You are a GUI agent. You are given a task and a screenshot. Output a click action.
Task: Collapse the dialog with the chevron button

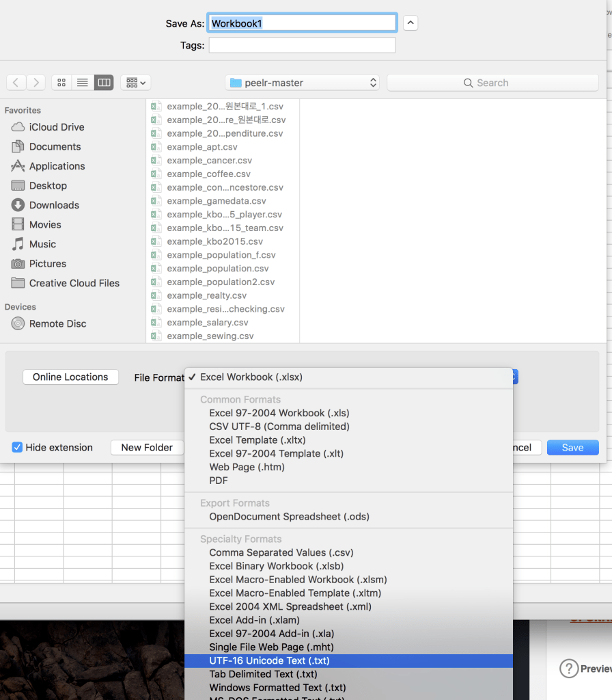point(411,23)
